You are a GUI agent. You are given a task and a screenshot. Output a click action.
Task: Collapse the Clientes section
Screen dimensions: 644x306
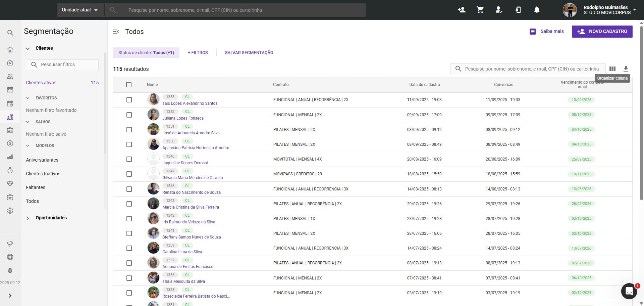(x=28, y=48)
